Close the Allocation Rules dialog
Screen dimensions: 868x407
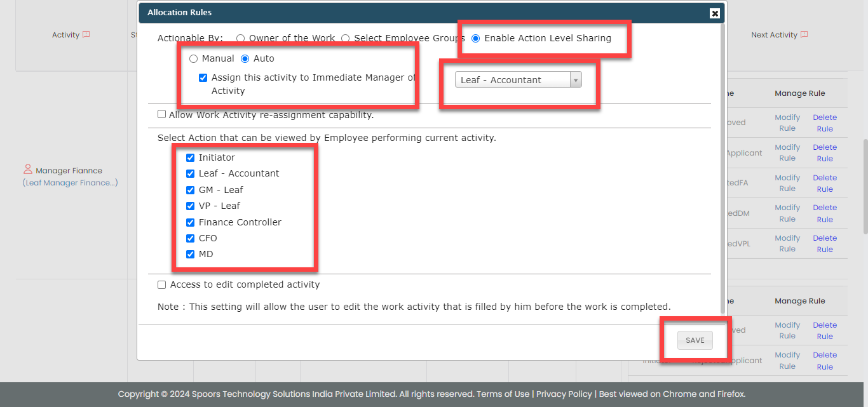coord(714,13)
